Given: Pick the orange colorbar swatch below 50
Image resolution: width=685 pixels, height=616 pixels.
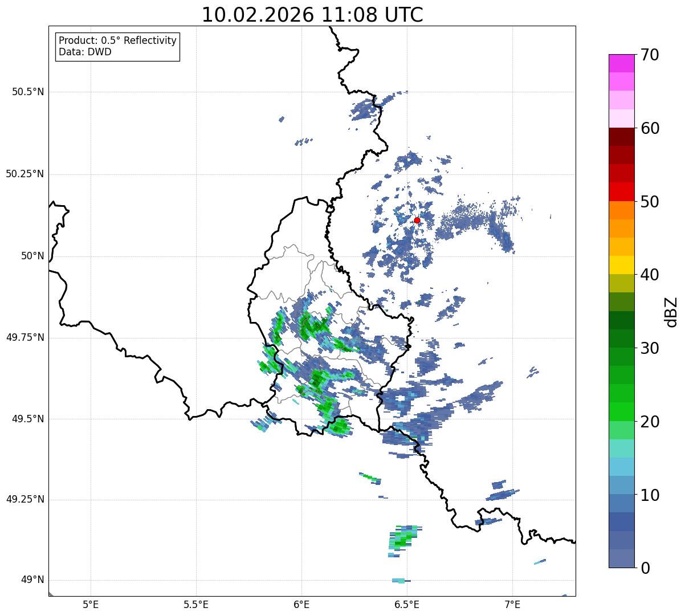Looking at the screenshot, I should tap(622, 210).
